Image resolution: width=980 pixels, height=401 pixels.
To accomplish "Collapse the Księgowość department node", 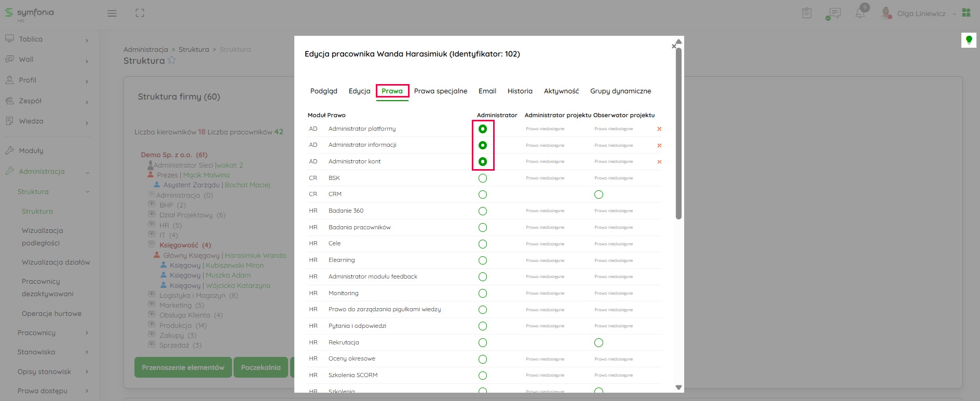I will [x=152, y=244].
